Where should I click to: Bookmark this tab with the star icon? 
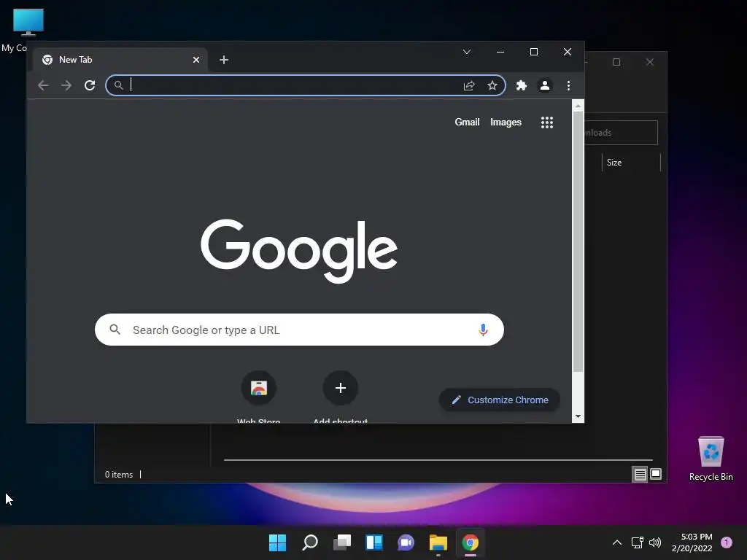tap(492, 86)
